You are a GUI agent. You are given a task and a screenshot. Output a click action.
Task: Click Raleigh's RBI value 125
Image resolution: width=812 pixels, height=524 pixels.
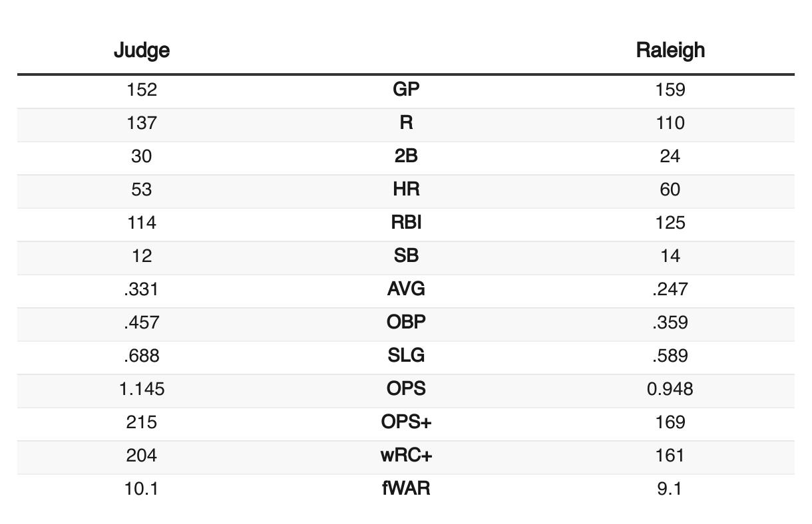click(x=670, y=223)
